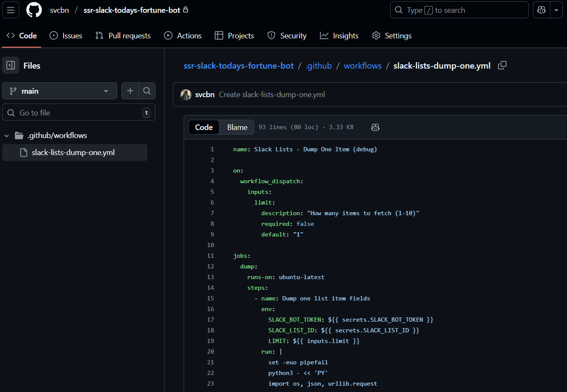Focus the 'Go to file' field
This screenshot has width=567, height=392.
pos(79,112)
